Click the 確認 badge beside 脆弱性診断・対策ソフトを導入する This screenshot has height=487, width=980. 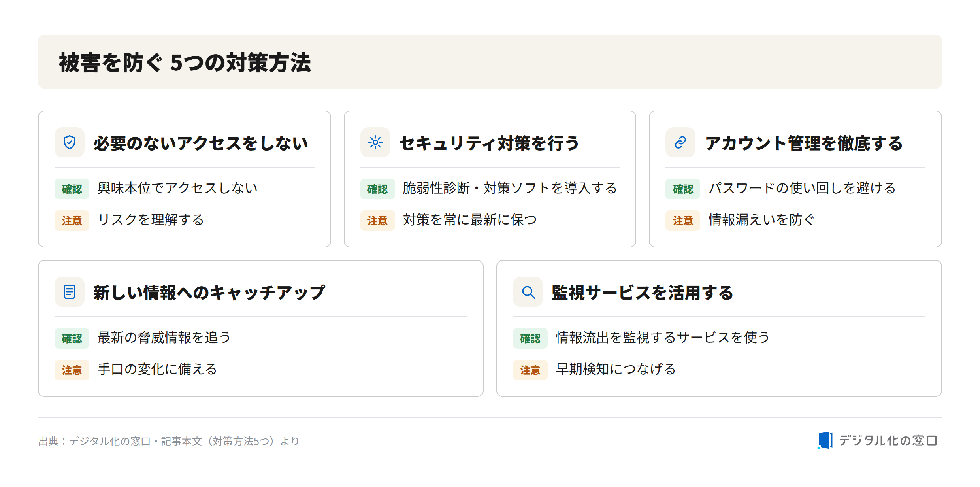coord(377,189)
